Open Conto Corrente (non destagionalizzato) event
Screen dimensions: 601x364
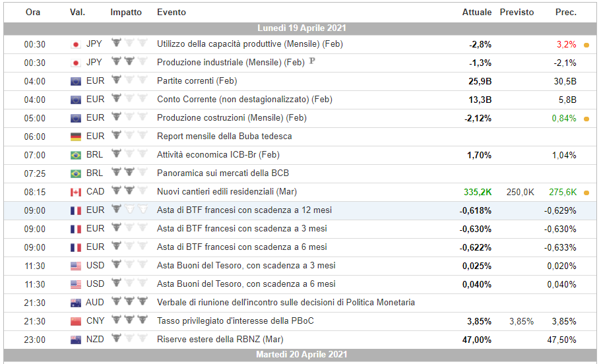(245, 99)
